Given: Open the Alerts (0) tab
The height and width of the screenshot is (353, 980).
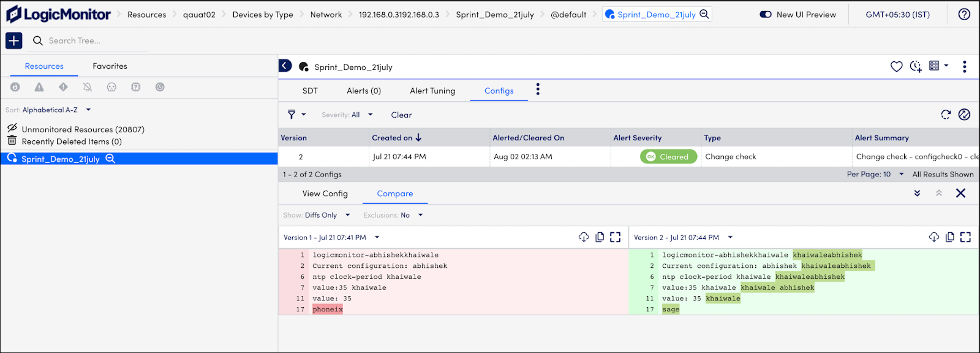Looking at the screenshot, I should [x=364, y=91].
